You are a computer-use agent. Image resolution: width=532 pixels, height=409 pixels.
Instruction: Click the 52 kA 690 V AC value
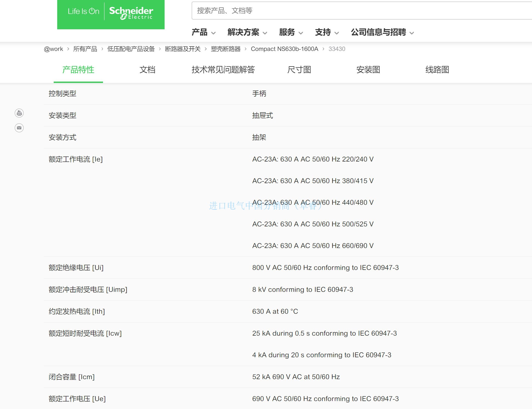click(x=296, y=377)
